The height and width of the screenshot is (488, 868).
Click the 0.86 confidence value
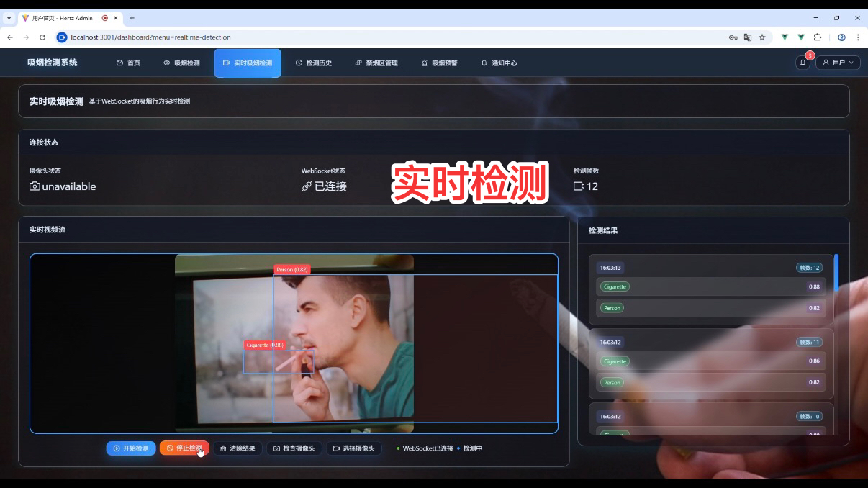click(814, 361)
